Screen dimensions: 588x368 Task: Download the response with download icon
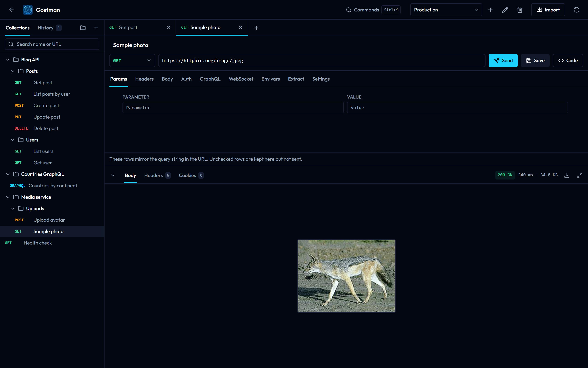(x=567, y=175)
